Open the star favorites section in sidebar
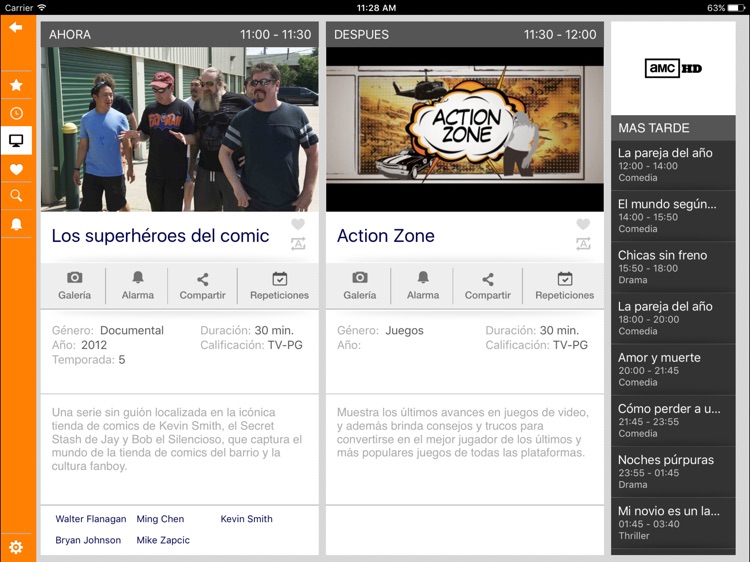The image size is (750, 562). coord(16,85)
